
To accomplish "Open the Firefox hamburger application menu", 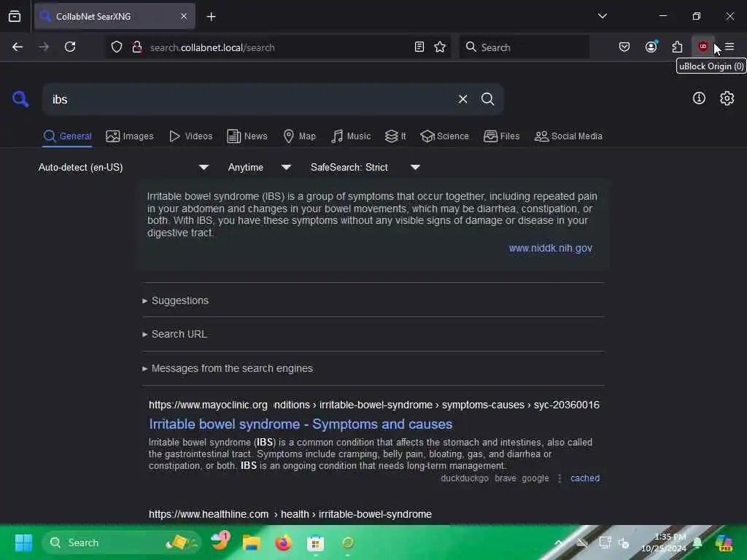I will (x=729, y=47).
